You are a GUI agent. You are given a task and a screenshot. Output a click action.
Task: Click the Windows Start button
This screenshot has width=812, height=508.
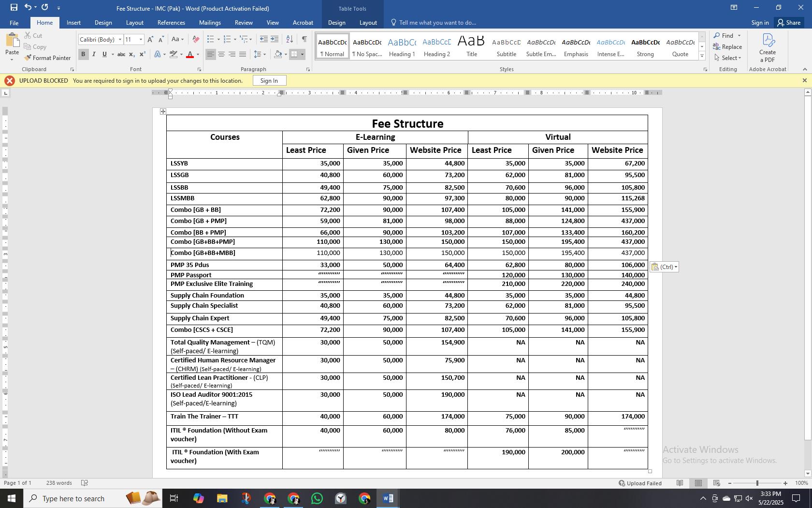coord(12,498)
